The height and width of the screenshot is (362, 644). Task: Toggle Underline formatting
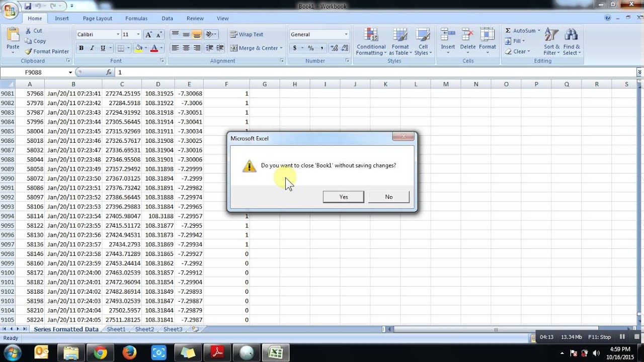click(103, 48)
